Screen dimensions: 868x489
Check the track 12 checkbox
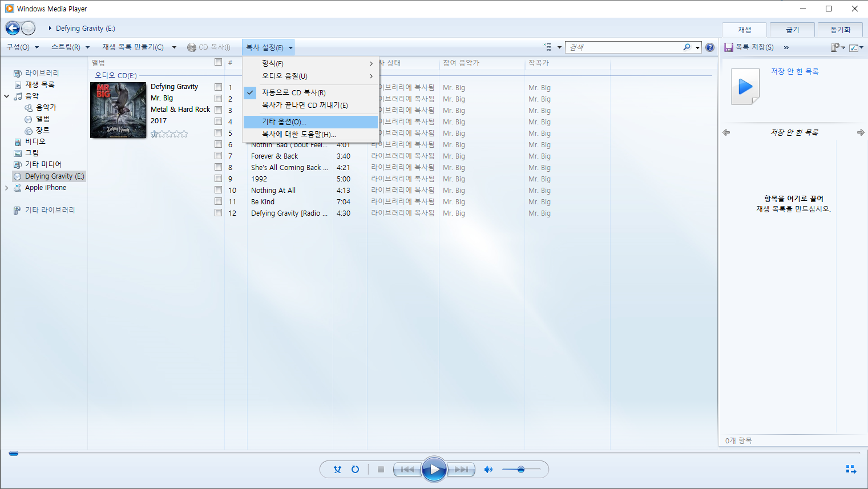point(218,213)
